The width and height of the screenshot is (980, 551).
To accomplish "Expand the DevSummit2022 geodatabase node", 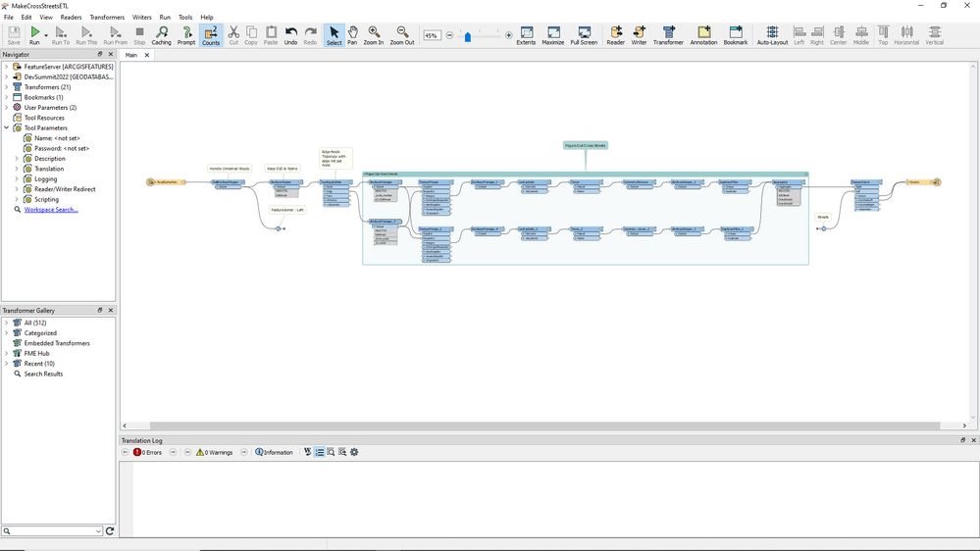I will pyautogui.click(x=6, y=76).
